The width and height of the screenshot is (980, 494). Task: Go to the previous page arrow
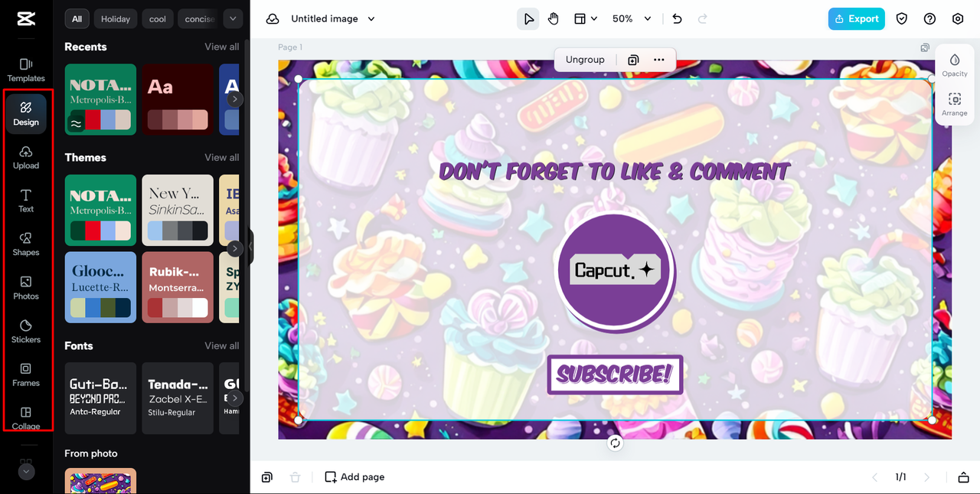pyautogui.click(x=875, y=477)
